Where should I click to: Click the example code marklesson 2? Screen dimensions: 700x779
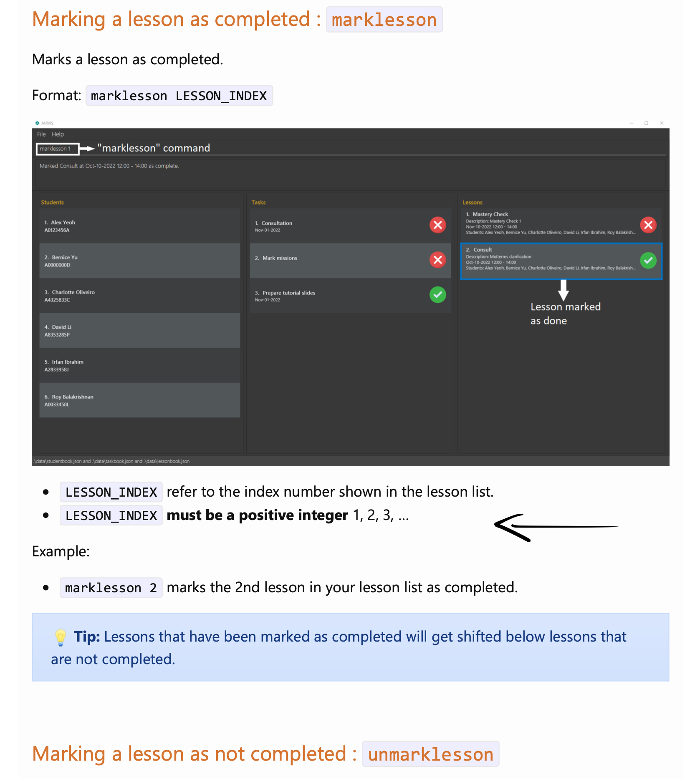click(x=111, y=588)
